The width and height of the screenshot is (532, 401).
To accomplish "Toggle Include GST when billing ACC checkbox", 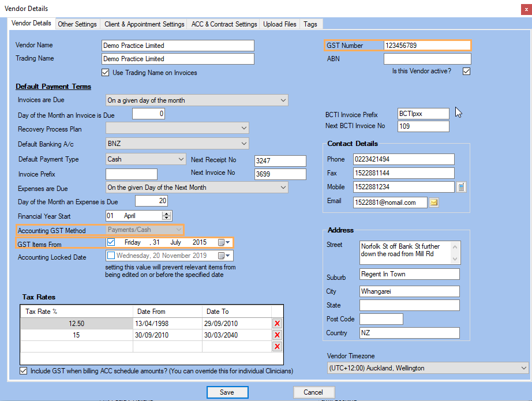I will [24, 371].
